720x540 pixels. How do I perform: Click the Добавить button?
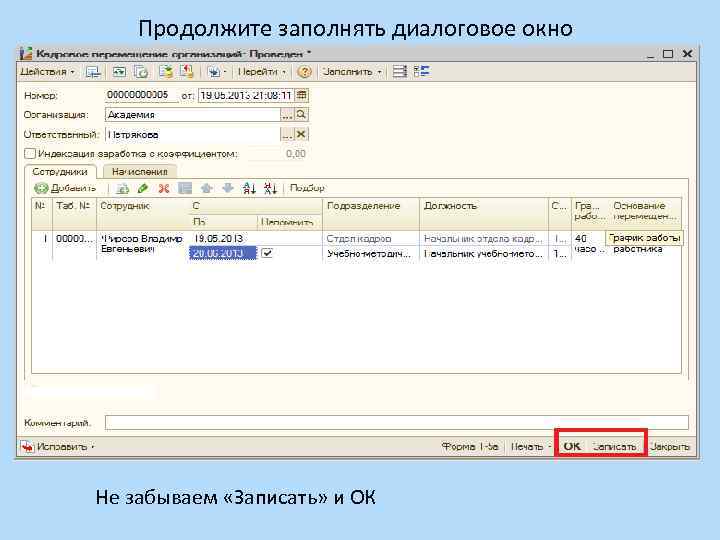coord(65,188)
